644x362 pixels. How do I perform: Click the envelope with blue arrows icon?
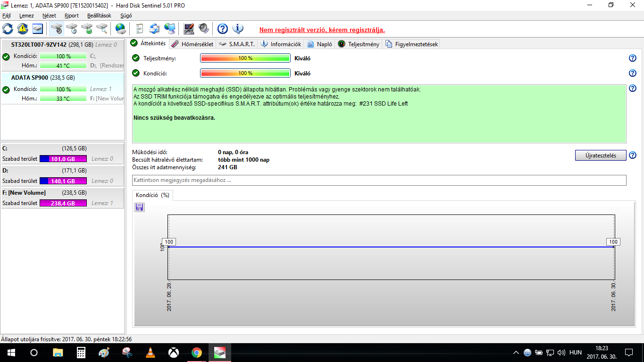[x=155, y=29]
